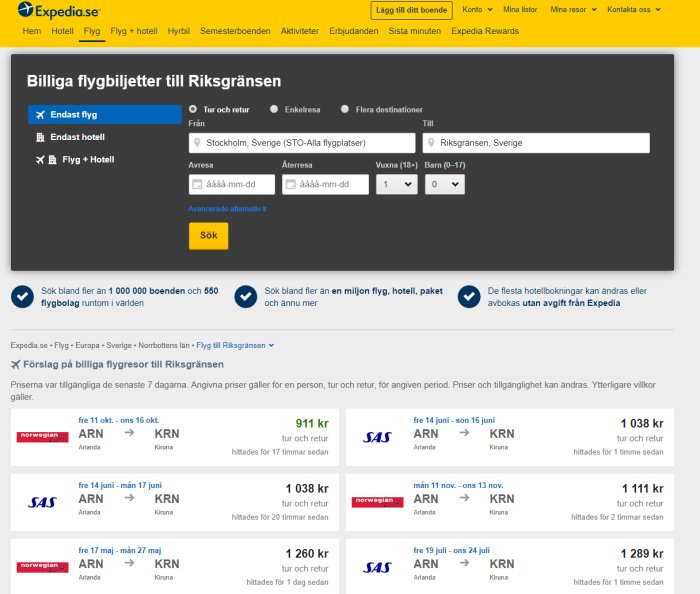Click the Norrbottens län breadcrumb link
Viewport: 700px width, 594px height.
164,345
